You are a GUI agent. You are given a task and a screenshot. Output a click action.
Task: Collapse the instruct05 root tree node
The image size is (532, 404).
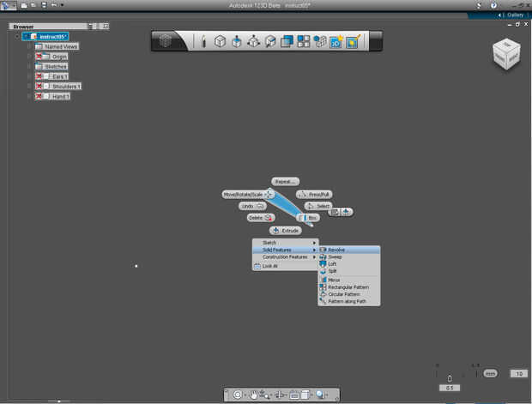click(17, 36)
